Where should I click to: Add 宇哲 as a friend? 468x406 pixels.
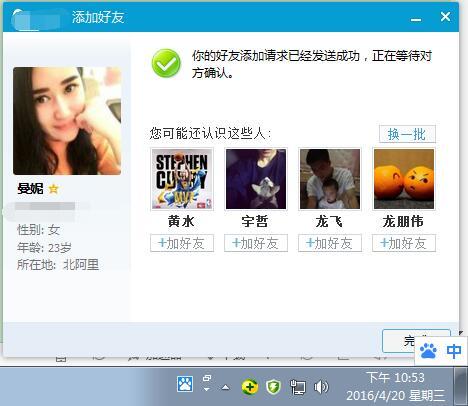click(x=256, y=243)
